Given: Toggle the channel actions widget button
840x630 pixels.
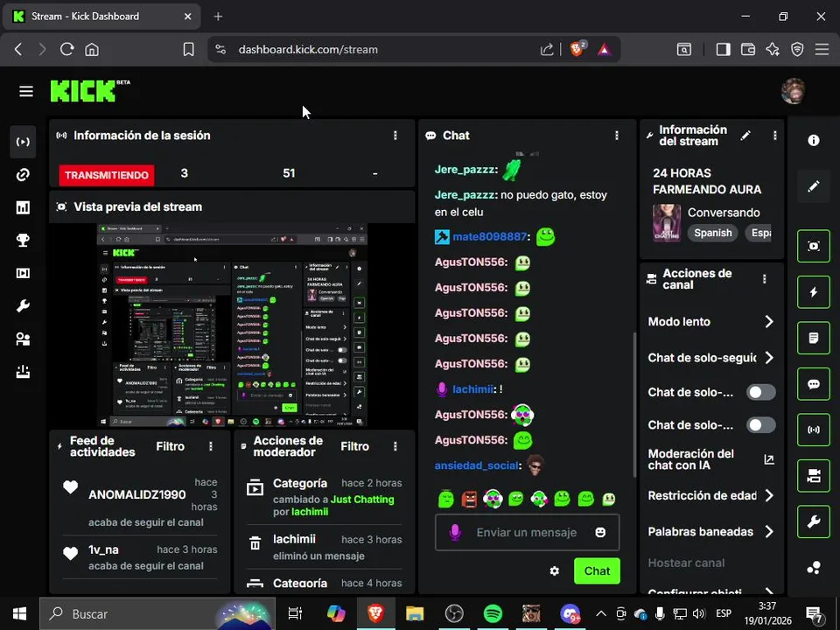Looking at the screenshot, I should [813, 476].
